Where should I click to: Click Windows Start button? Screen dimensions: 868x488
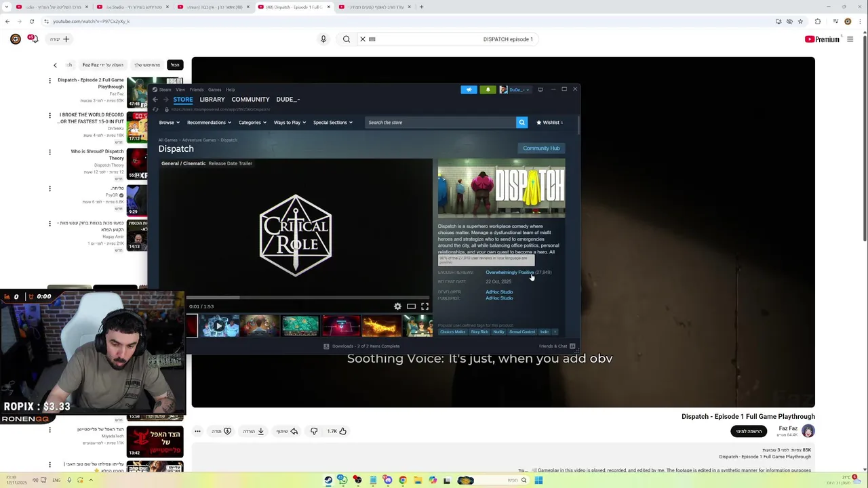[538, 480]
